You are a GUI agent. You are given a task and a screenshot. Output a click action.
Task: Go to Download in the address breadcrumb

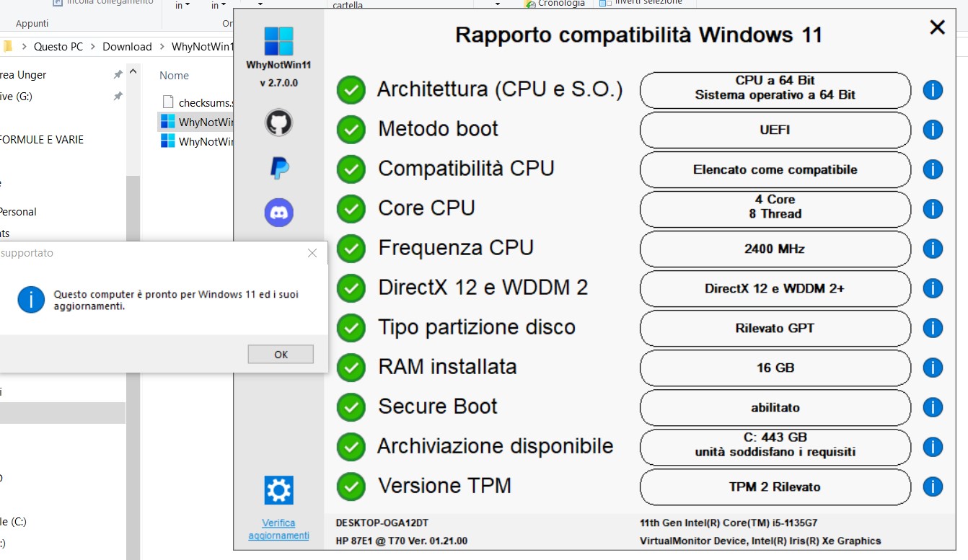pos(127,47)
